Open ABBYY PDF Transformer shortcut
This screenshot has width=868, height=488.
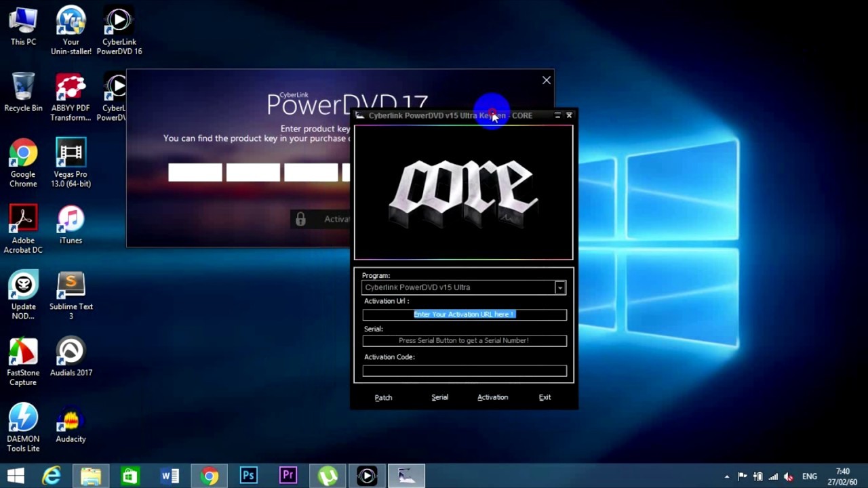pos(71,97)
